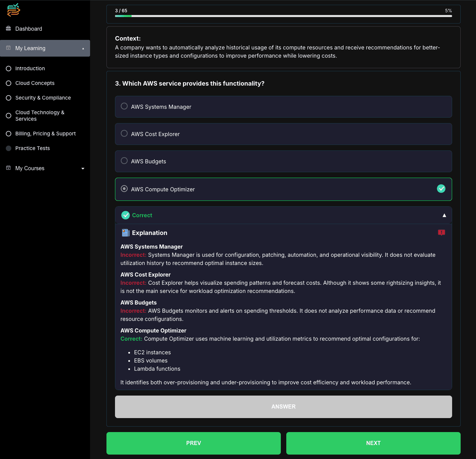Click the briefcase icon next to Dashboard
476x459 pixels.
pyautogui.click(x=8, y=29)
